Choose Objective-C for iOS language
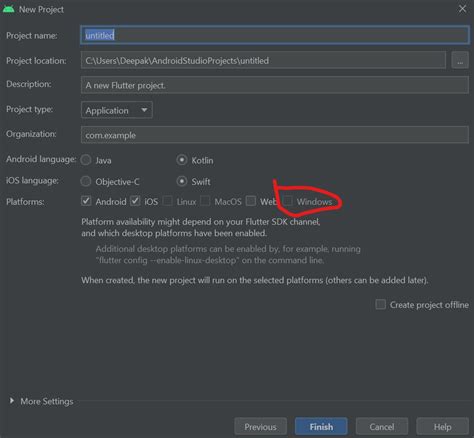474x438 pixels. tap(86, 181)
